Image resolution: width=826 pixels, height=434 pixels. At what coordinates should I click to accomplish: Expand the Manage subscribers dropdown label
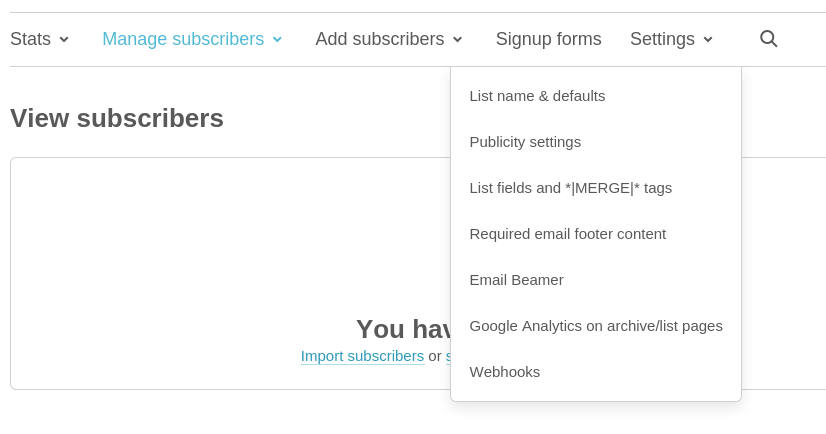pos(183,39)
